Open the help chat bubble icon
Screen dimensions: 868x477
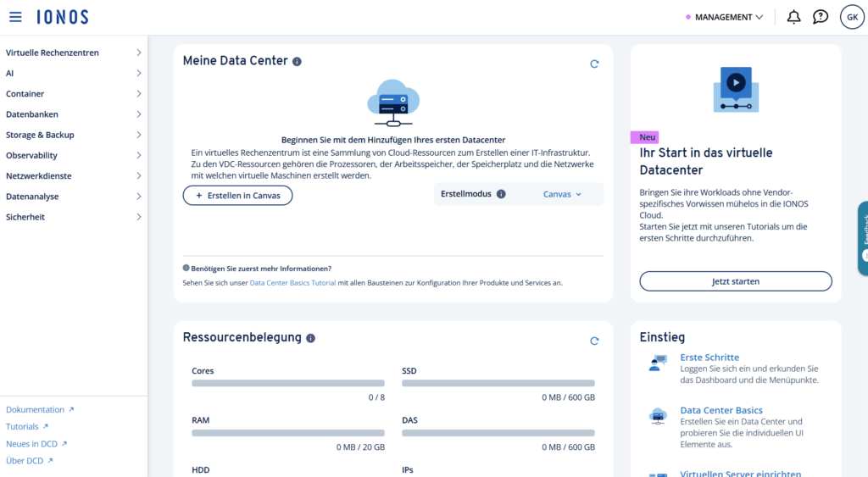821,17
